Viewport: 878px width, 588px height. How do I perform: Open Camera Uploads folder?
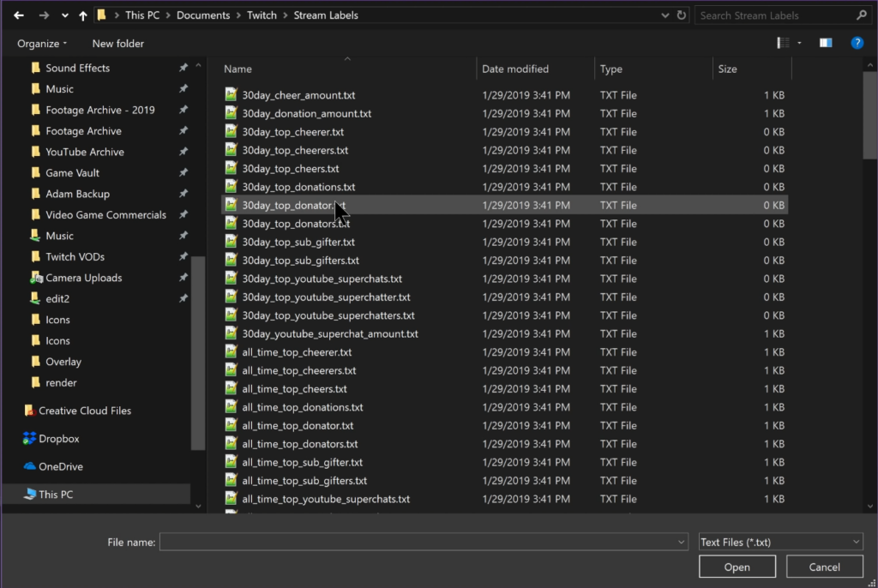pos(83,278)
